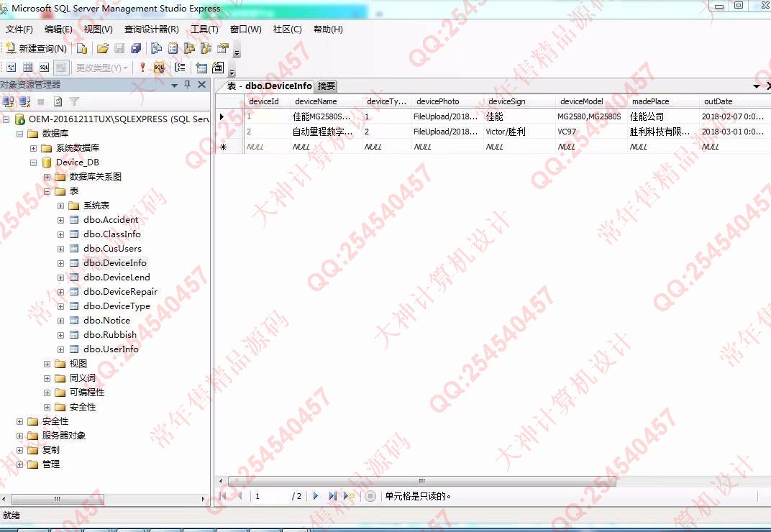Expand the 系统数据库 folder
This screenshot has height=532, width=771.
(x=33, y=148)
